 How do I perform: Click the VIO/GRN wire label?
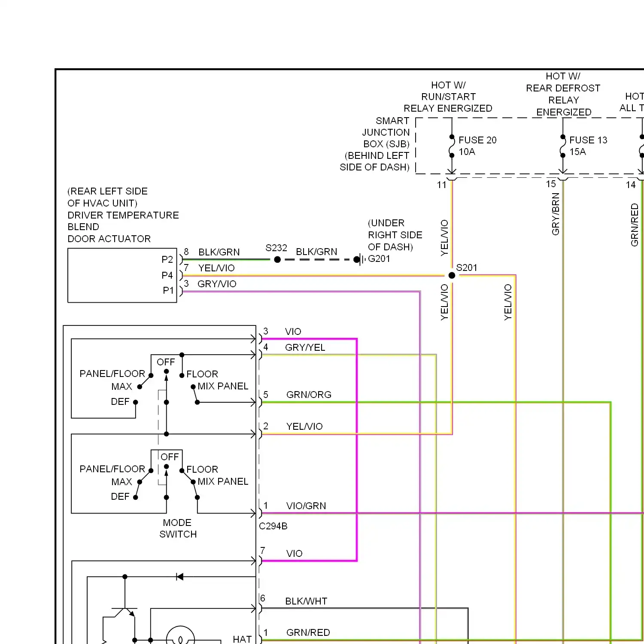[306, 506]
